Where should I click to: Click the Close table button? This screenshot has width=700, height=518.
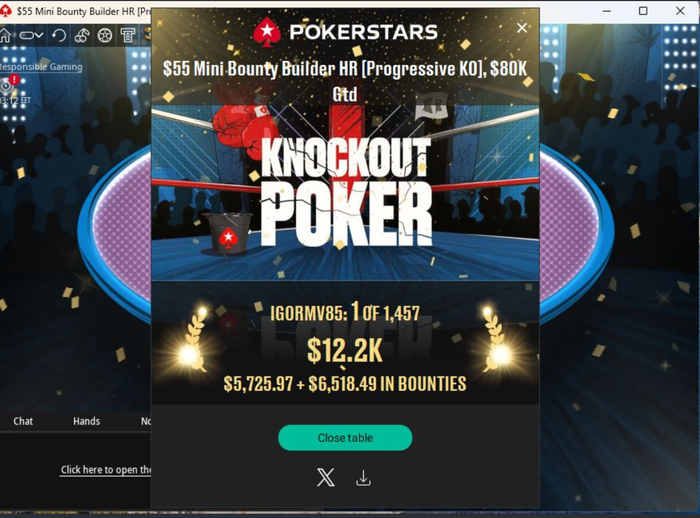tap(345, 438)
